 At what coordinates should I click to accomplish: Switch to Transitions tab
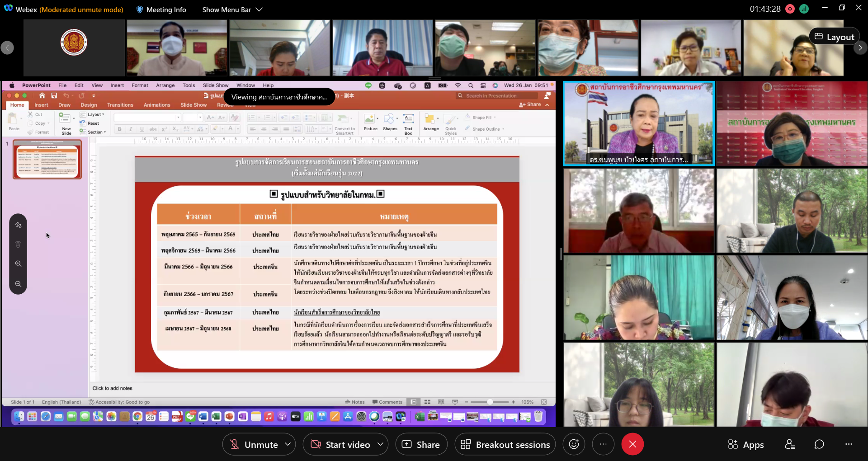coord(120,105)
